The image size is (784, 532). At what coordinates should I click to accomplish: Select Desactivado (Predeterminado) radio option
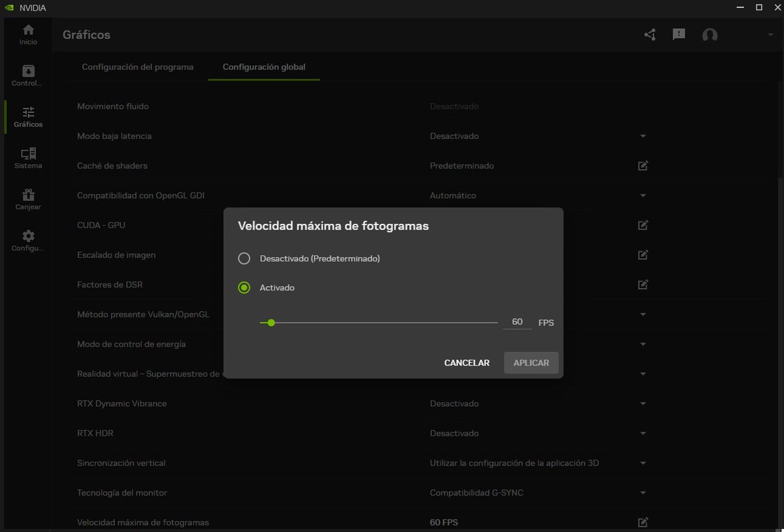tap(244, 258)
